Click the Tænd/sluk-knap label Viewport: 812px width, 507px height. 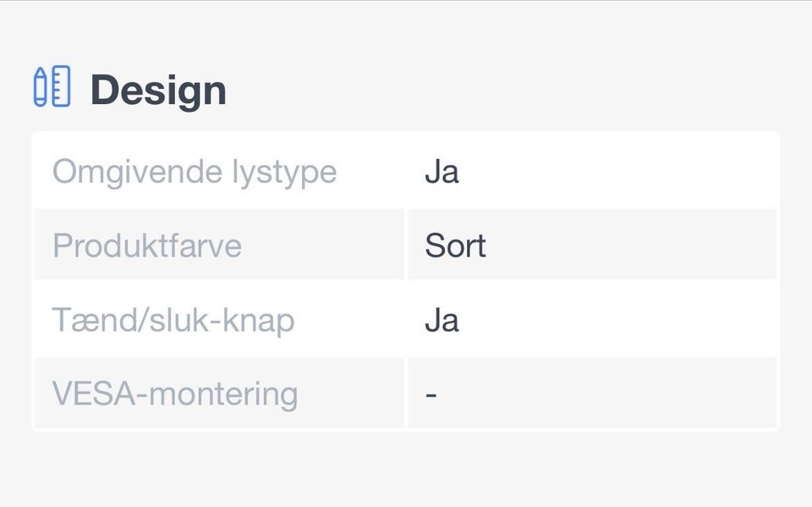pos(173,320)
